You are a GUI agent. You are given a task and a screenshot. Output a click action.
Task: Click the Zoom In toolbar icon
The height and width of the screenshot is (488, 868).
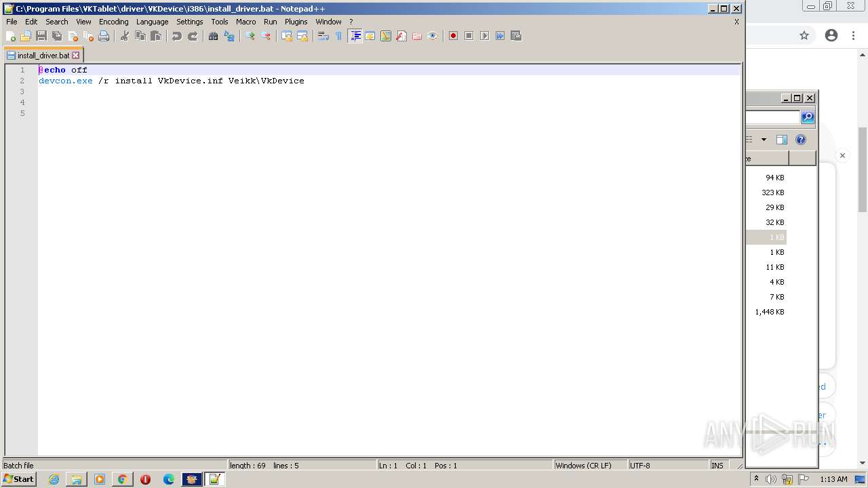pyautogui.click(x=250, y=36)
